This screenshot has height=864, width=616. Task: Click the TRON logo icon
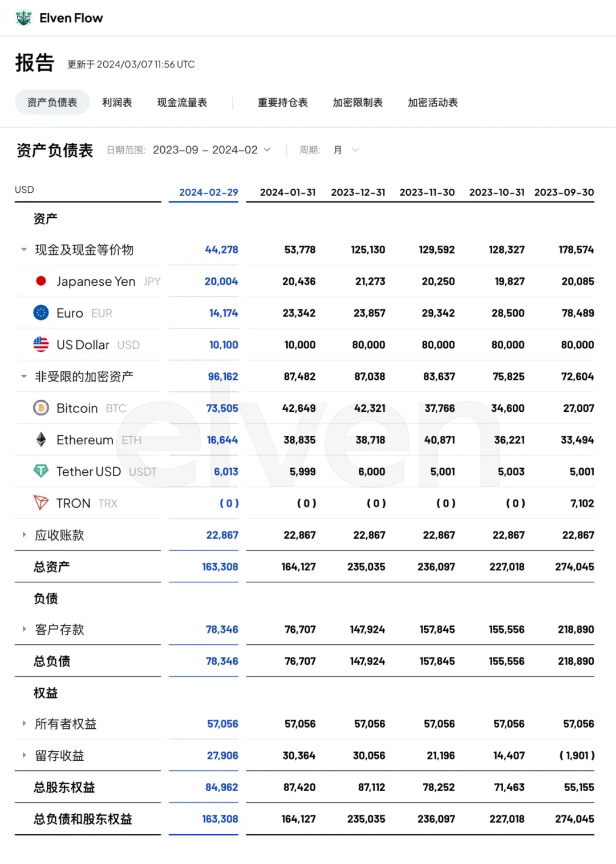41,502
